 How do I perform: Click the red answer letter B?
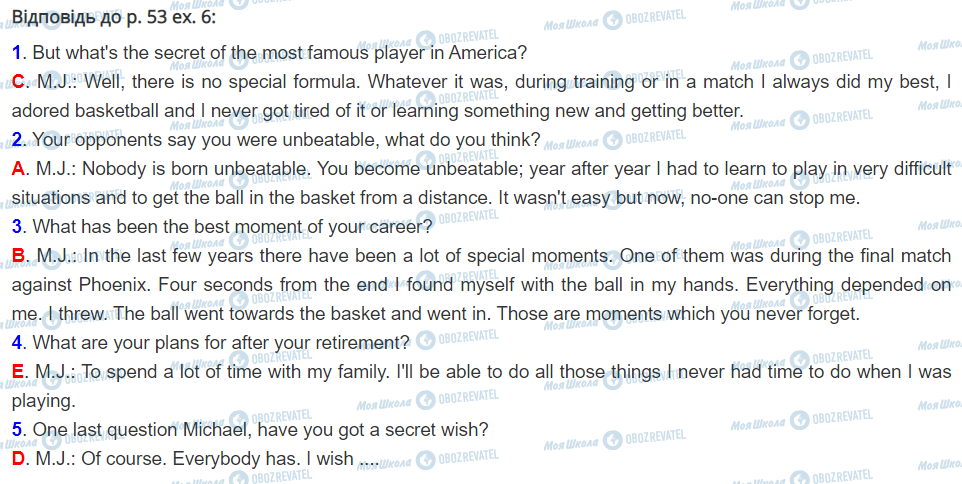[x=19, y=256]
